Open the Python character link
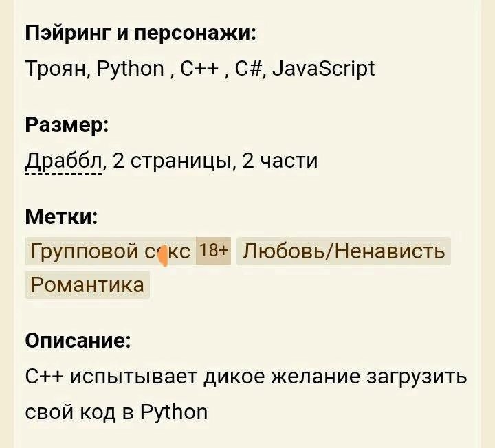This screenshot has width=495, height=448. click(x=130, y=69)
